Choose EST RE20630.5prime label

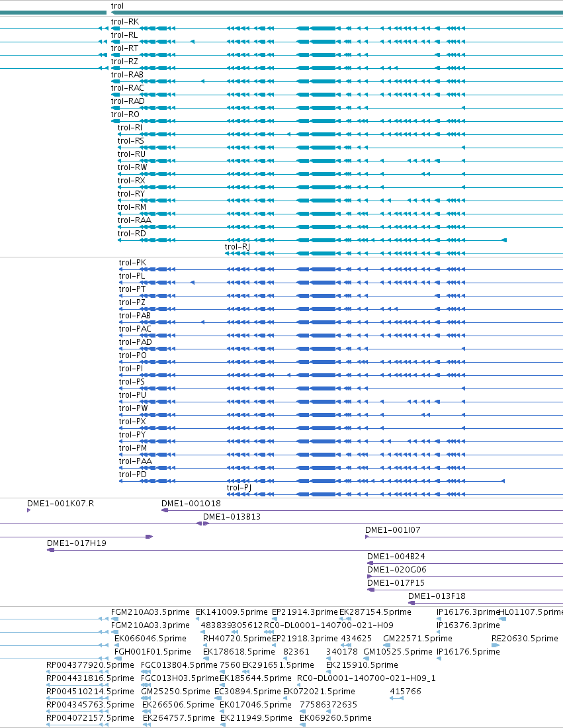525,639
